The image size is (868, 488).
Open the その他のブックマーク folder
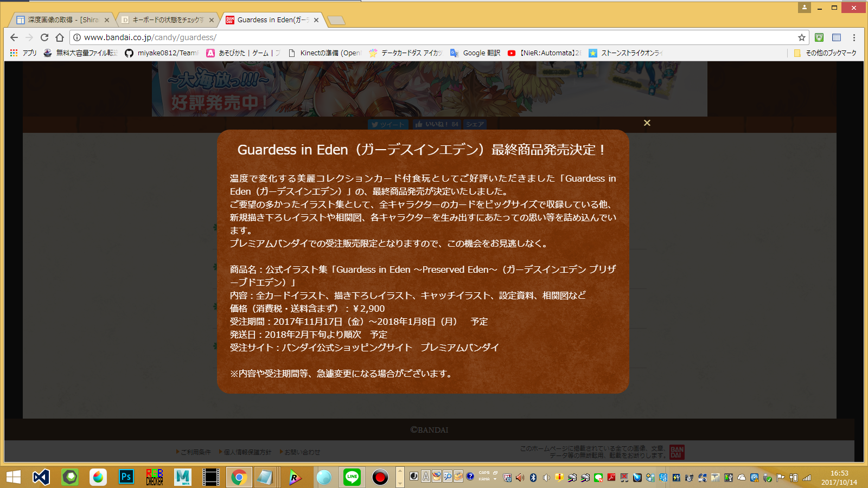point(825,53)
